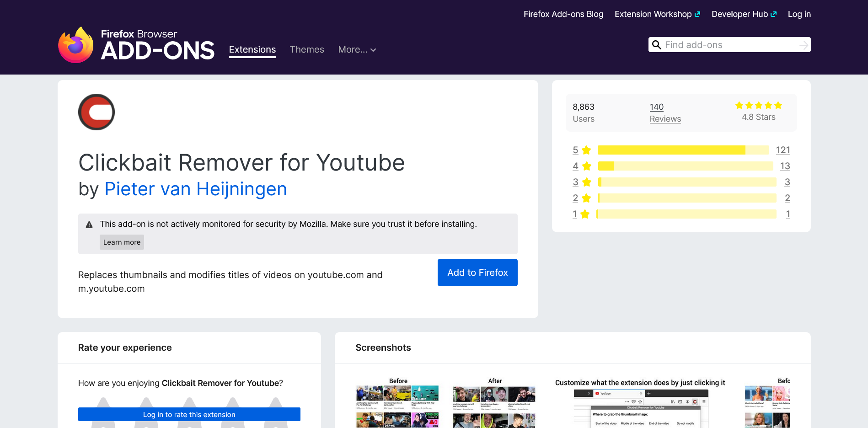
Task: Open the Themes tab
Action: point(307,49)
